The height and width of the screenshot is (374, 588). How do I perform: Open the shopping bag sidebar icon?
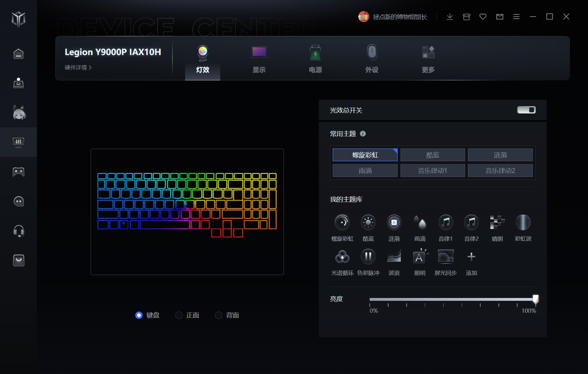pos(18,260)
